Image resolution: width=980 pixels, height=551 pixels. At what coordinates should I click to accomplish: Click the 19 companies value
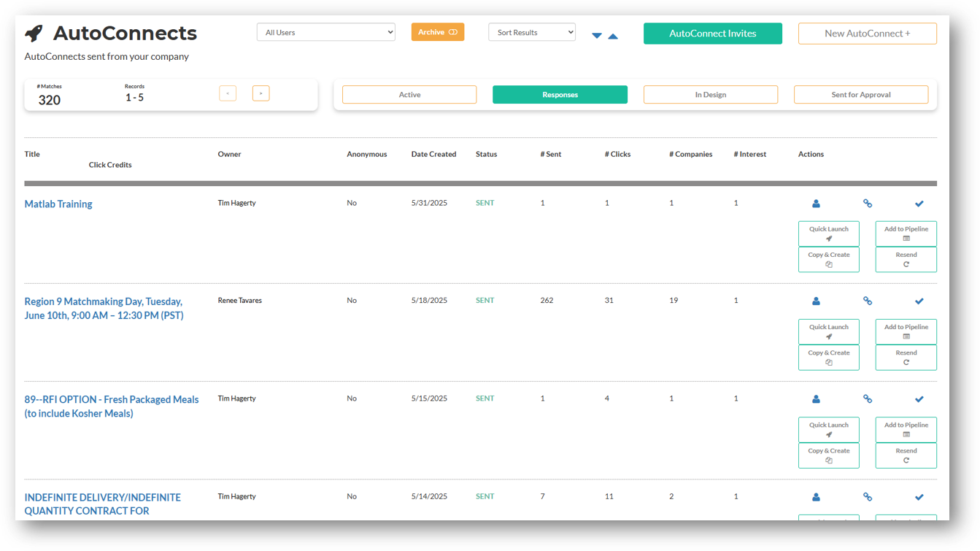coord(674,301)
